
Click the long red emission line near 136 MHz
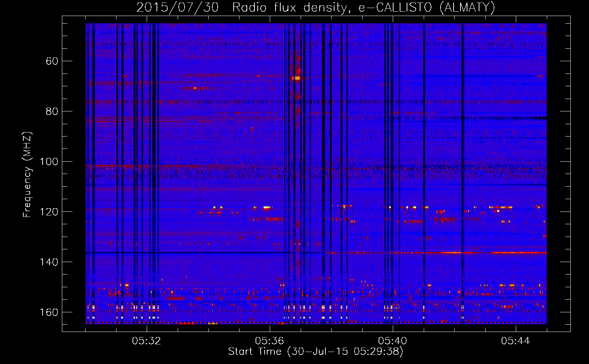click(x=436, y=252)
